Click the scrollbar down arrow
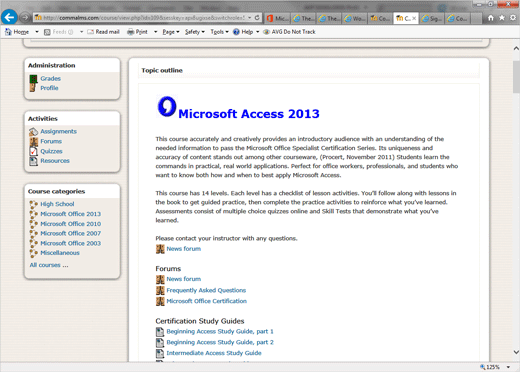 [x=516, y=352]
